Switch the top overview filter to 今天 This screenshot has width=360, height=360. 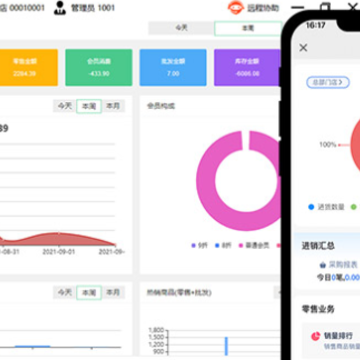(x=181, y=28)
